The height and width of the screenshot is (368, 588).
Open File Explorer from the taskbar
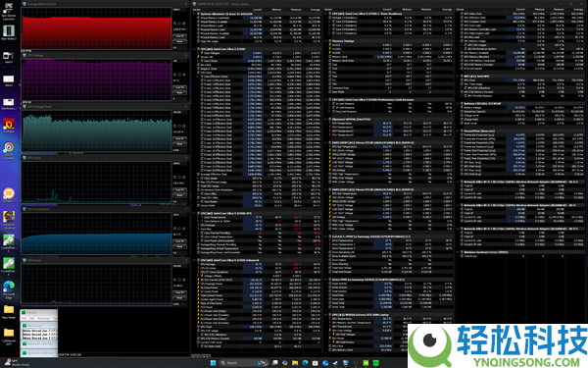(295, 363)
